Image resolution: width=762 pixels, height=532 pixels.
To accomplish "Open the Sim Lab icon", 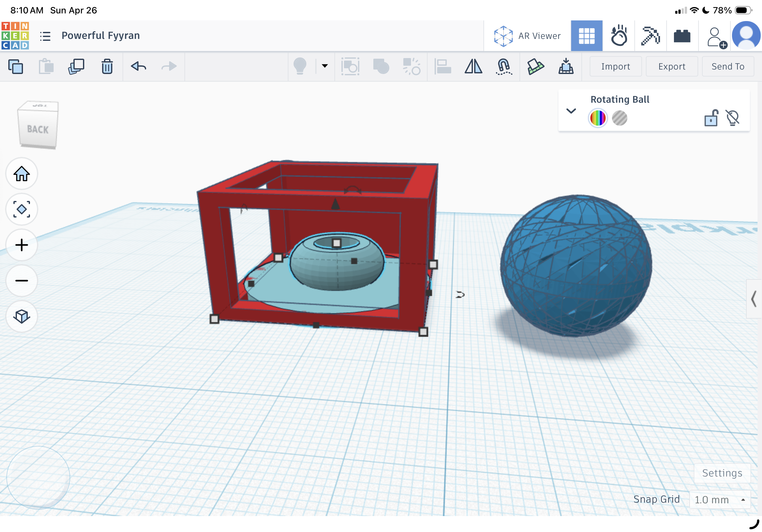I will pyautogui.click(x=619, y=36).
